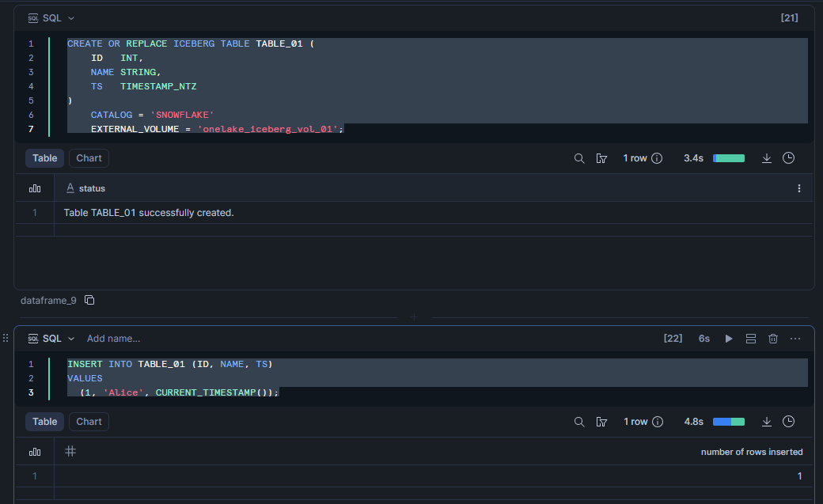Open query history clock in second result
Viewport: 823px width, 504px height.
pos(788,422)
